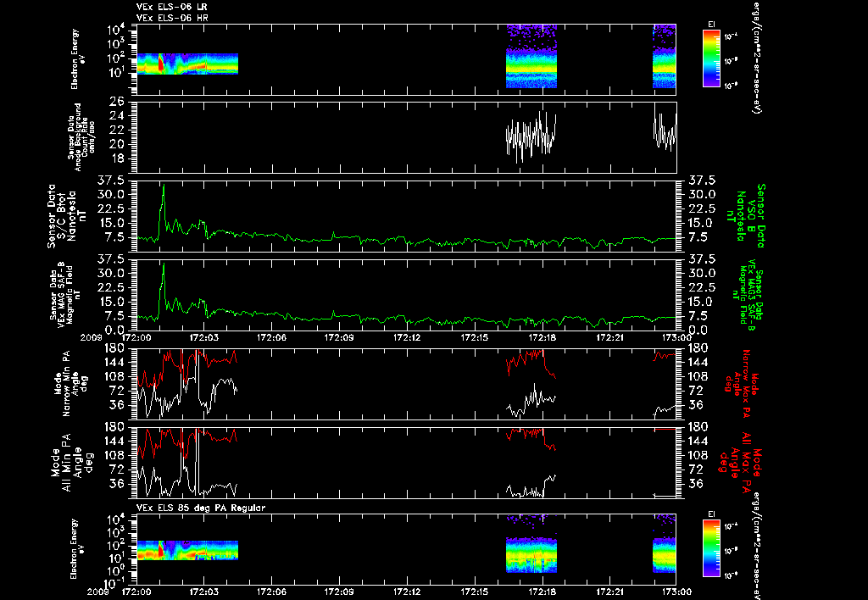The width and height of the screenshot is (868, 600).
Task: Click the top panel's rainbow color bar
Action: 711,58
